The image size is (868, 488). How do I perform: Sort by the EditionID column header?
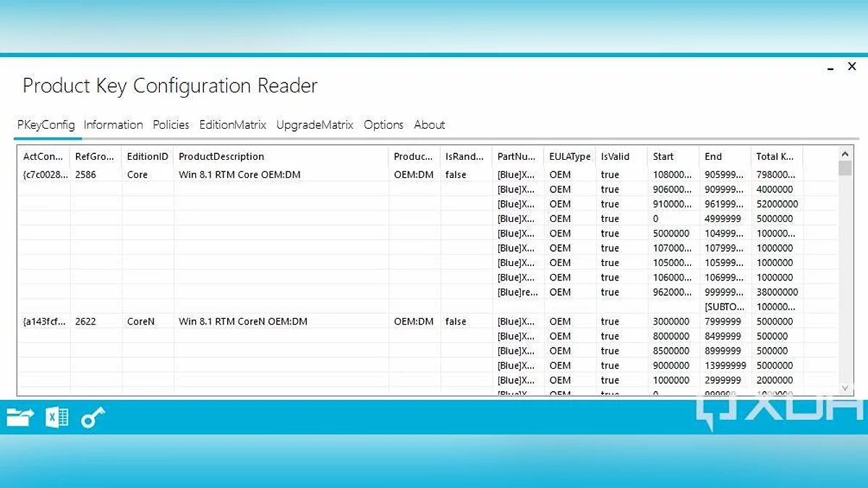pos(148,156)
